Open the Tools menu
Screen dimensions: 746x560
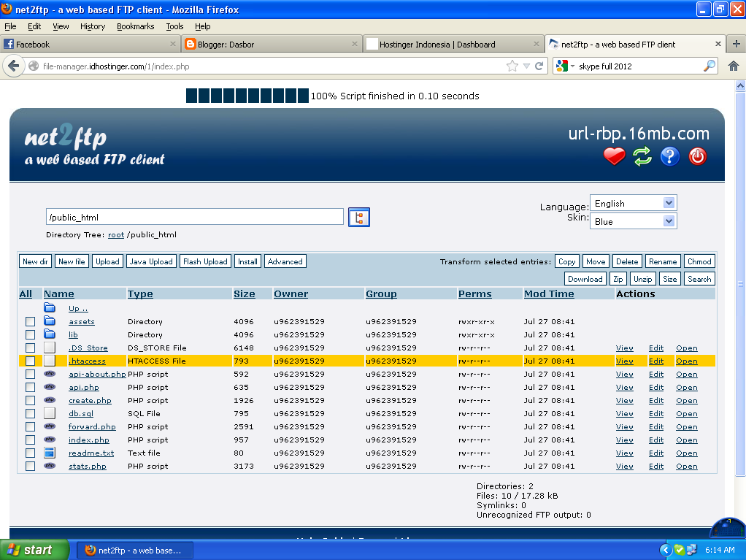tap(174, 26)
